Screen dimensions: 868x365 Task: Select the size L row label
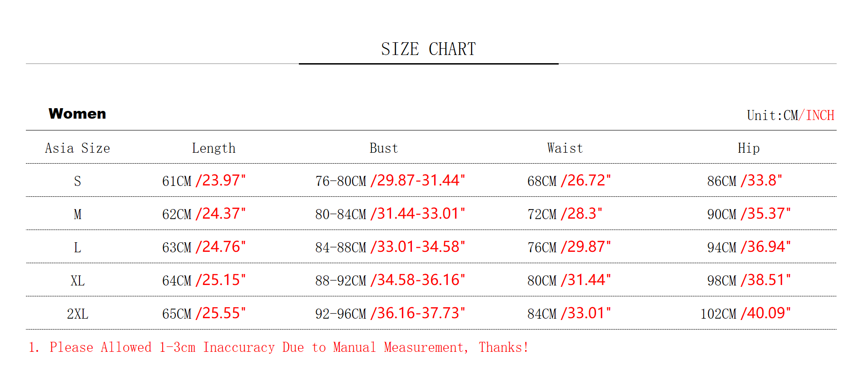pos(77,248)
